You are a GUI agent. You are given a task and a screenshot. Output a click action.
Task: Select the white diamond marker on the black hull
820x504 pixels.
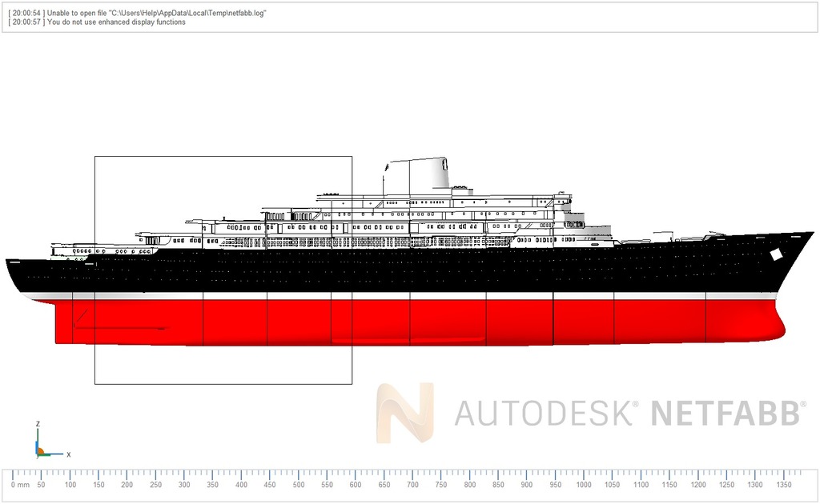point(775,254)
